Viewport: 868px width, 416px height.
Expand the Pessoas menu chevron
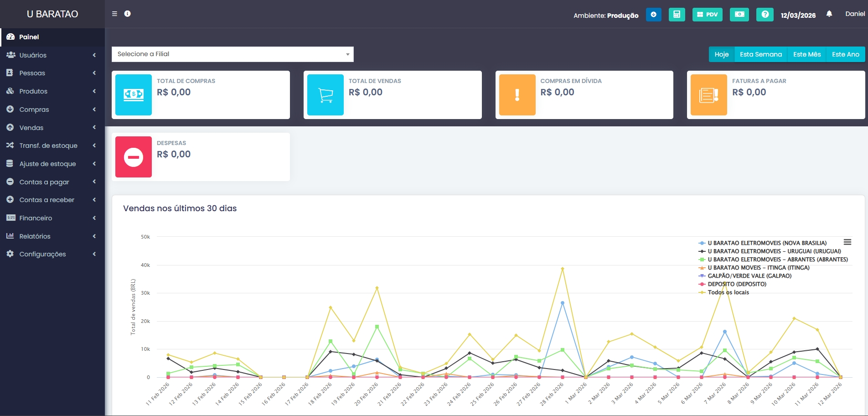(94, 73)
